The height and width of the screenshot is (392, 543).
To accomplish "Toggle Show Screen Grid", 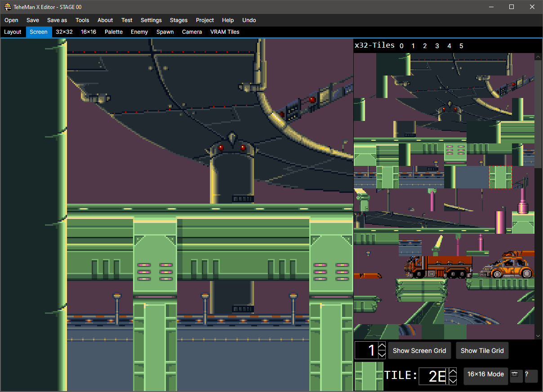I will coord(419,351).
